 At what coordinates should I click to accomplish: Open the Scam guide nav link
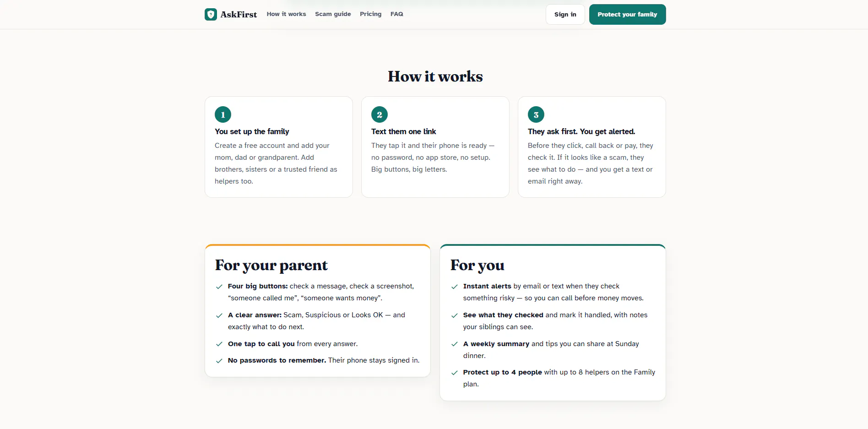coord(333,14)
